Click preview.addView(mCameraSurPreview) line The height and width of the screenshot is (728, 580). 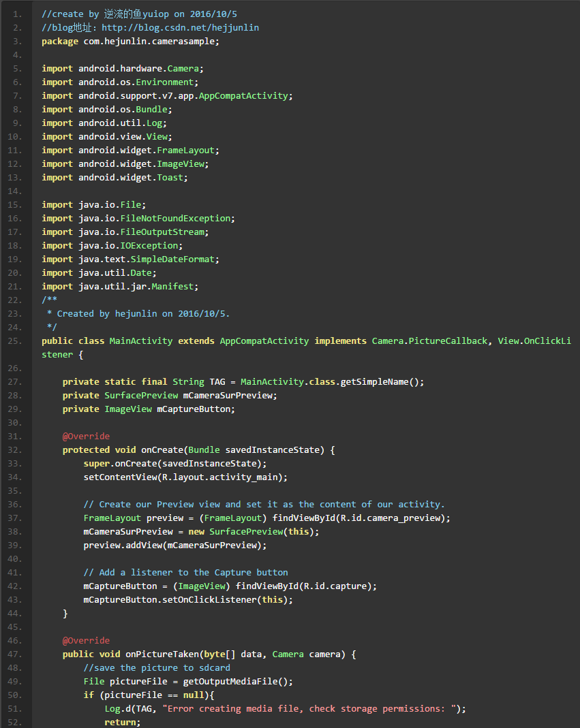tap(174, 545)
